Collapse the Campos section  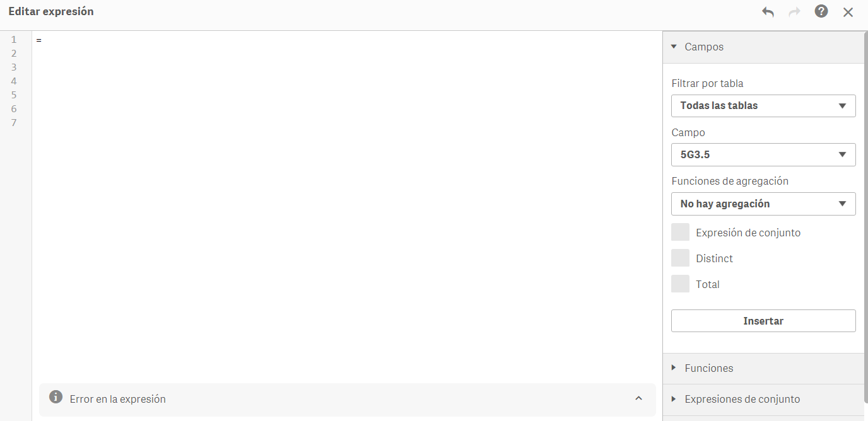point(674,47)
